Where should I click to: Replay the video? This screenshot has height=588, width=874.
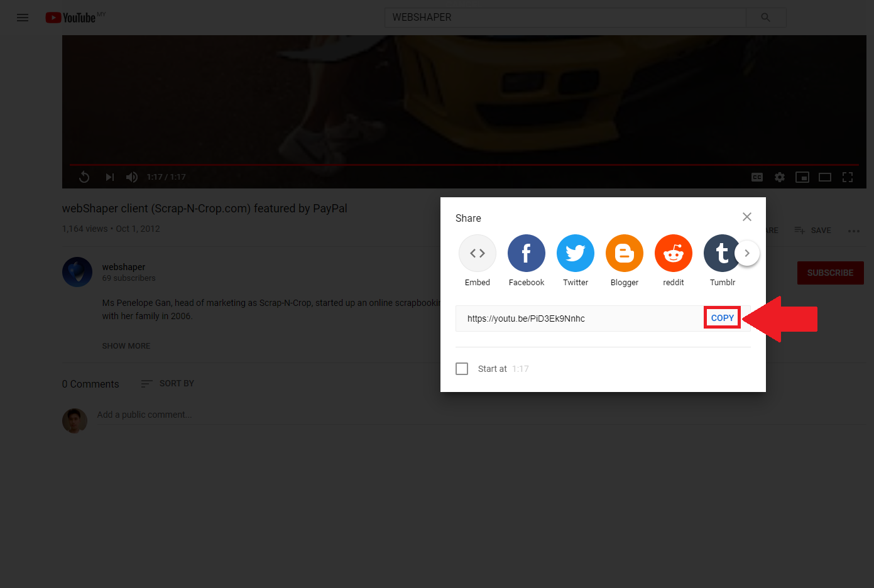point(84,177)
